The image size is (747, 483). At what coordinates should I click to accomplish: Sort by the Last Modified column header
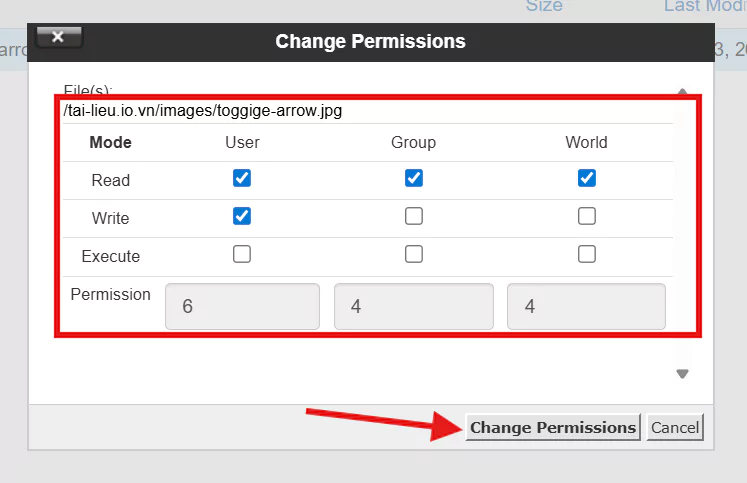(x=704, y=7)
